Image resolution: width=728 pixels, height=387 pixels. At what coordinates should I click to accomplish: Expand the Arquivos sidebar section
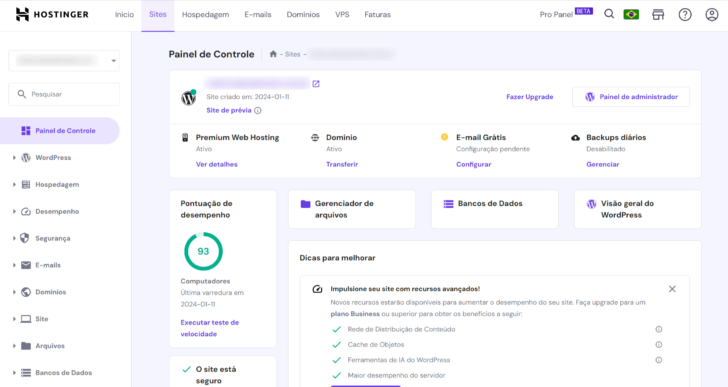pyautogui.click(x=14, y=346)
